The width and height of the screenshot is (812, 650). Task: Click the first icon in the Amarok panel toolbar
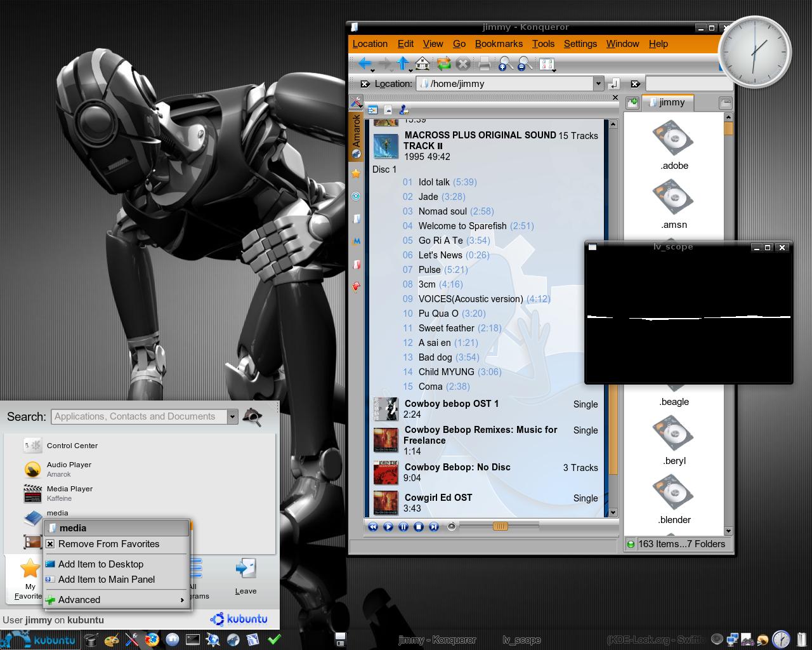tap(372, 110)
